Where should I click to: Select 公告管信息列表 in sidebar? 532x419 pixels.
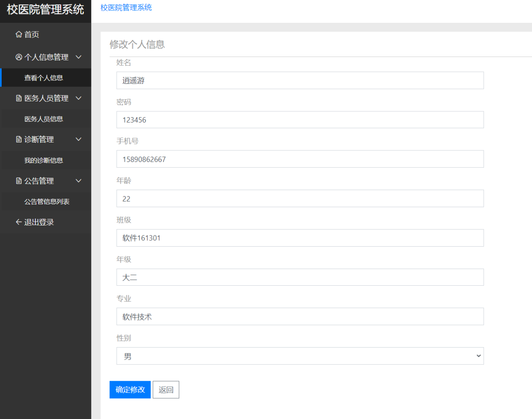(x=47, y=202)
